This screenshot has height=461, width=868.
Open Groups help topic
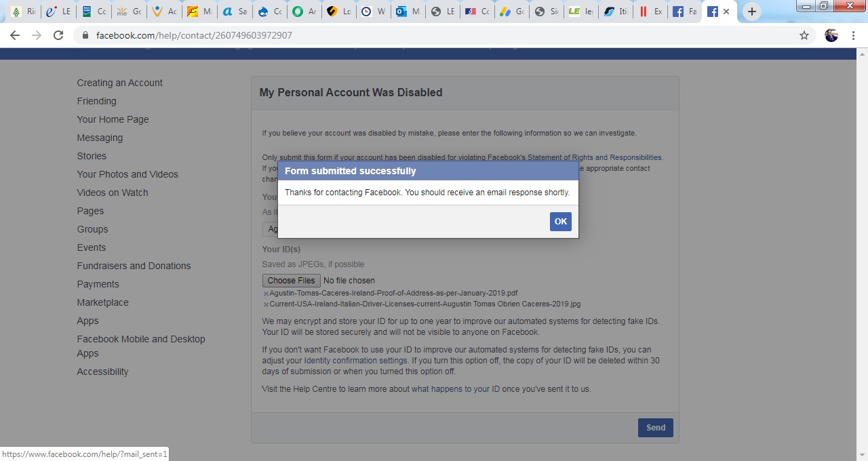click(x=92, y=229)
